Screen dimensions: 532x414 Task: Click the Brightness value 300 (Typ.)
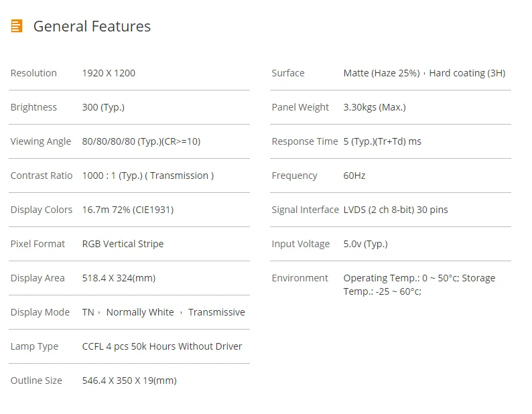pos(103,107)
